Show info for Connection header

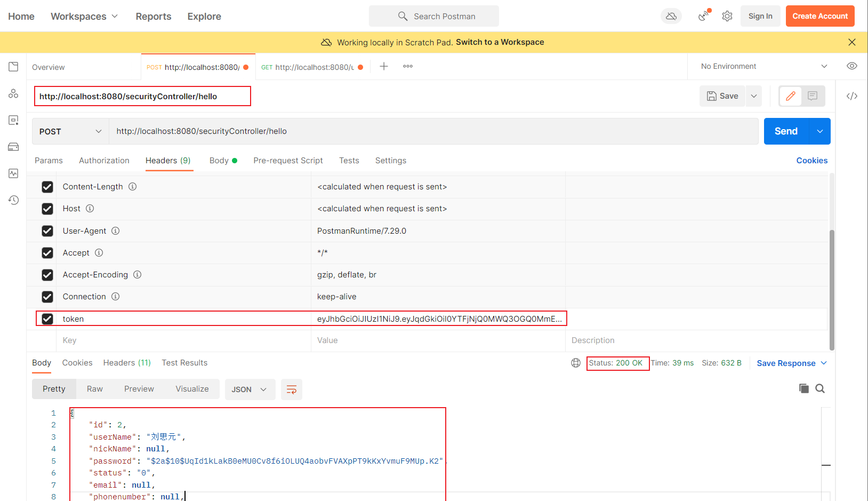tap(116, 296)
